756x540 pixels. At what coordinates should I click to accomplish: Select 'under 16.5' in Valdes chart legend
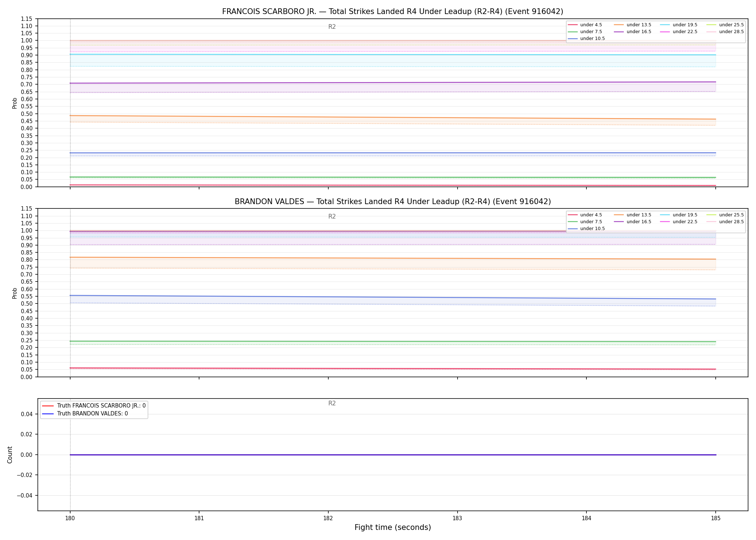[x=633, y=222]
